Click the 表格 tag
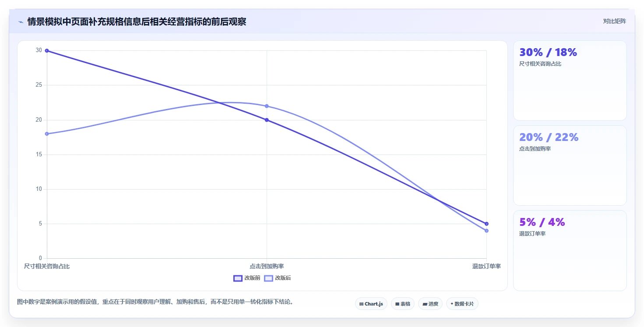The width and height of the screenshot is (644, 327). [x=402, y=304]
